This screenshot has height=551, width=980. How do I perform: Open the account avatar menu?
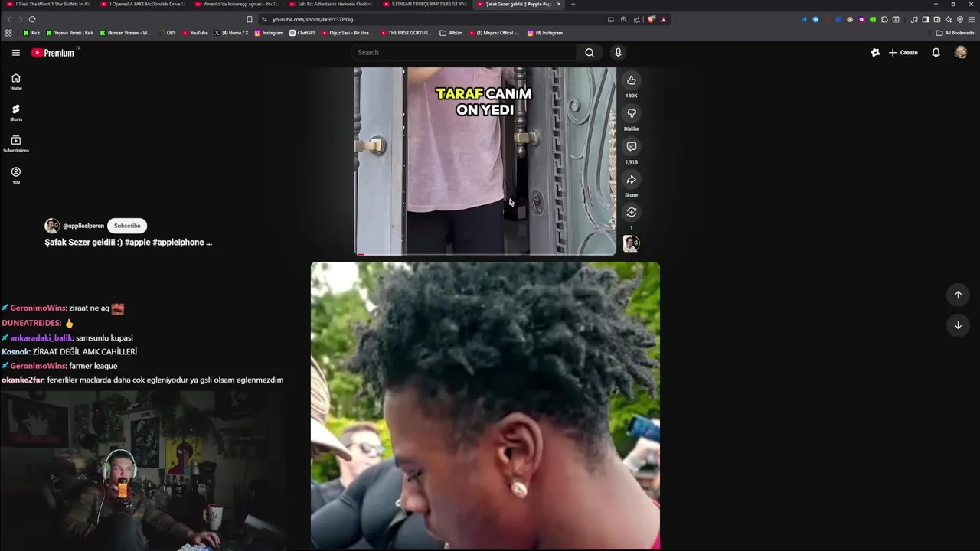click(961, 53)
